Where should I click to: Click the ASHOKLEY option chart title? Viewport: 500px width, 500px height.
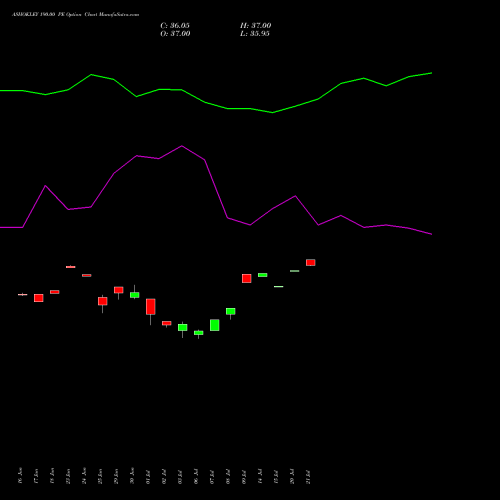75,15
